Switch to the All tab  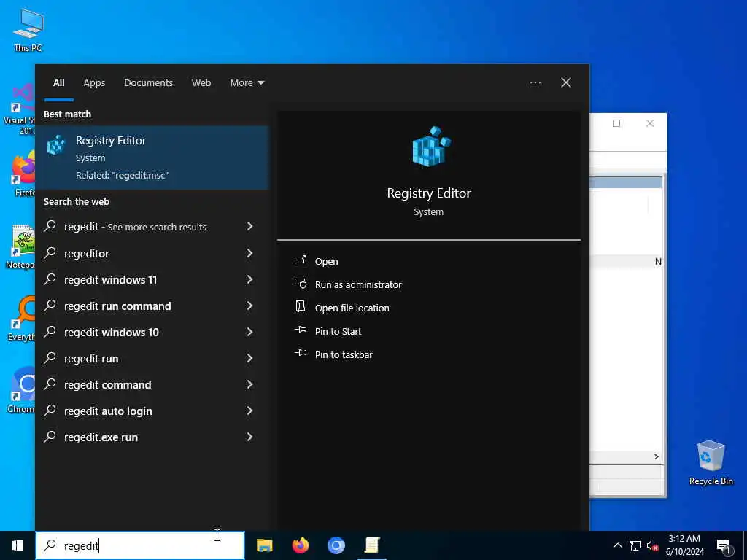[x=58, y=83]
